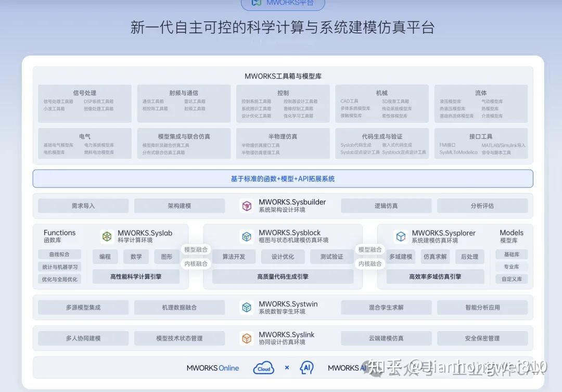
Task: Click the 数学 box under Syslab
Action: point(136,257)
